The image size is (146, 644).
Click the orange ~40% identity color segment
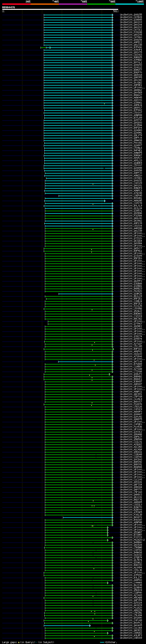click(45, 4)
